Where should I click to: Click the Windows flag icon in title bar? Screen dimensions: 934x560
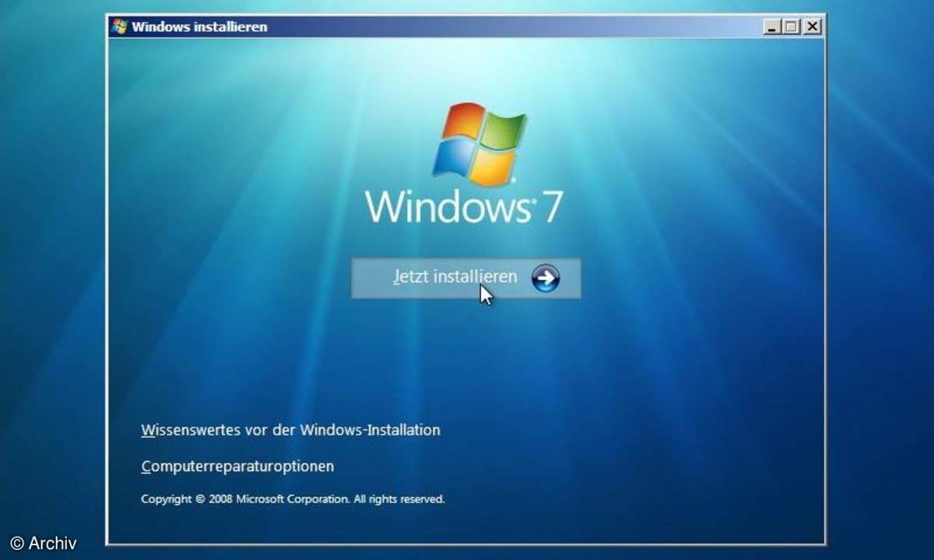(x=120, y=26)
